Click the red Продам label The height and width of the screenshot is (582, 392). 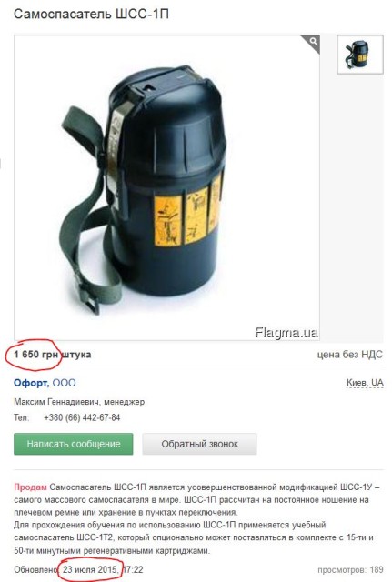[x=30, y=487]
